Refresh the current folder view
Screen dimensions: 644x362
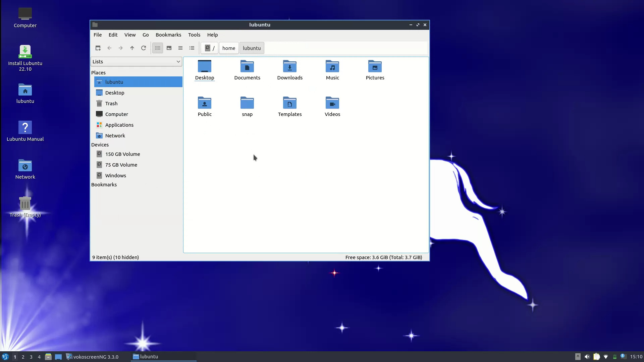click(143, 48)
